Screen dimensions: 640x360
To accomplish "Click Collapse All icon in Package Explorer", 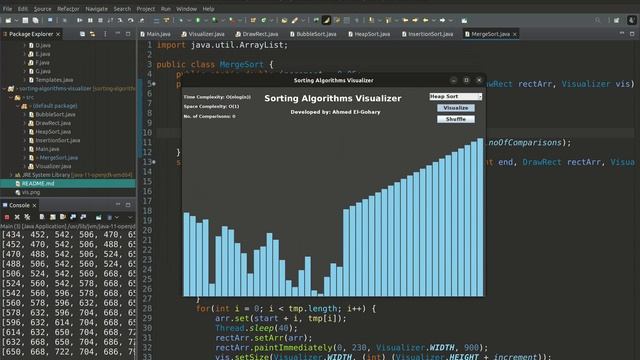I will click(82, 34).
